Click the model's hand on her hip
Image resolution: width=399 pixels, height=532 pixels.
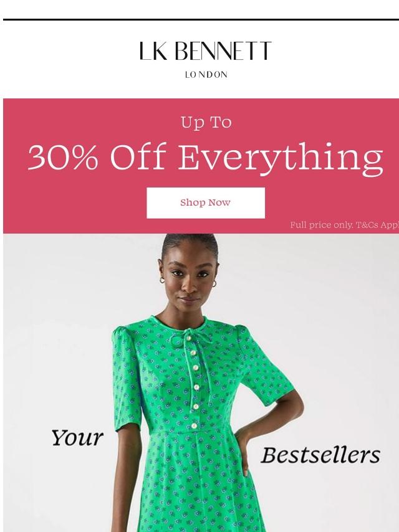(243, 451)
